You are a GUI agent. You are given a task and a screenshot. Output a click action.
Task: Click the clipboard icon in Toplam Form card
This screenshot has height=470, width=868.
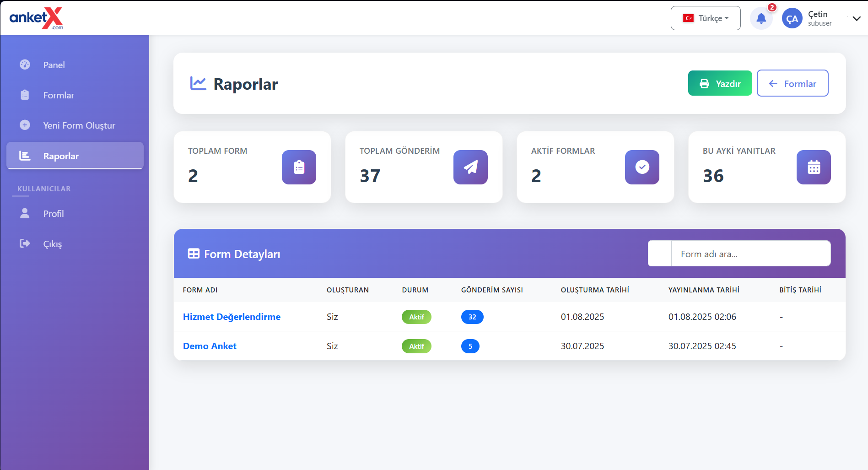tap(299, 167)
